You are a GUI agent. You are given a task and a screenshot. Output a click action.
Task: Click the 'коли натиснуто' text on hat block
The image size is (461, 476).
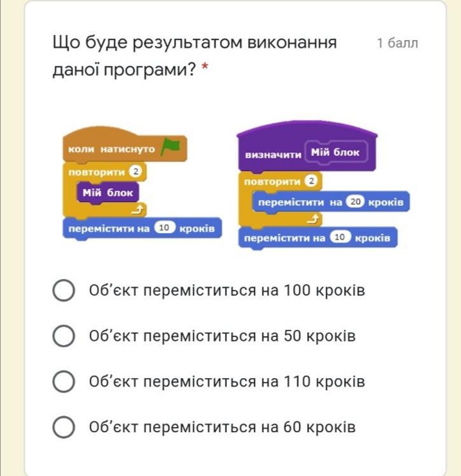[x=111, y=149]
